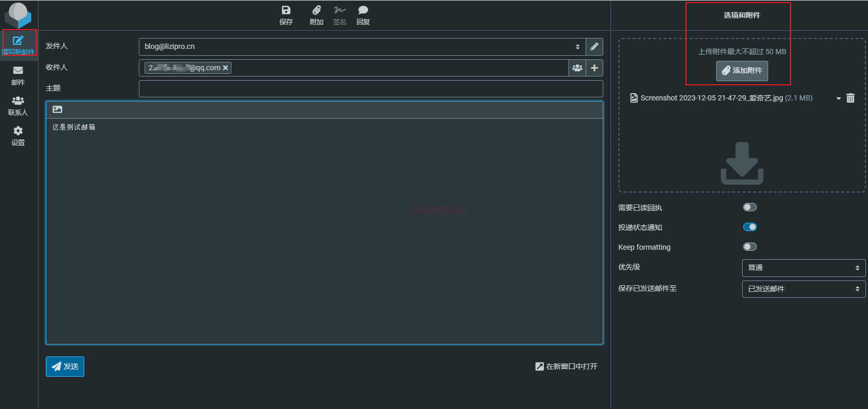Click the options and attachments (选项和附件) header
Screen dimensions: 868x409
(742, 15)
